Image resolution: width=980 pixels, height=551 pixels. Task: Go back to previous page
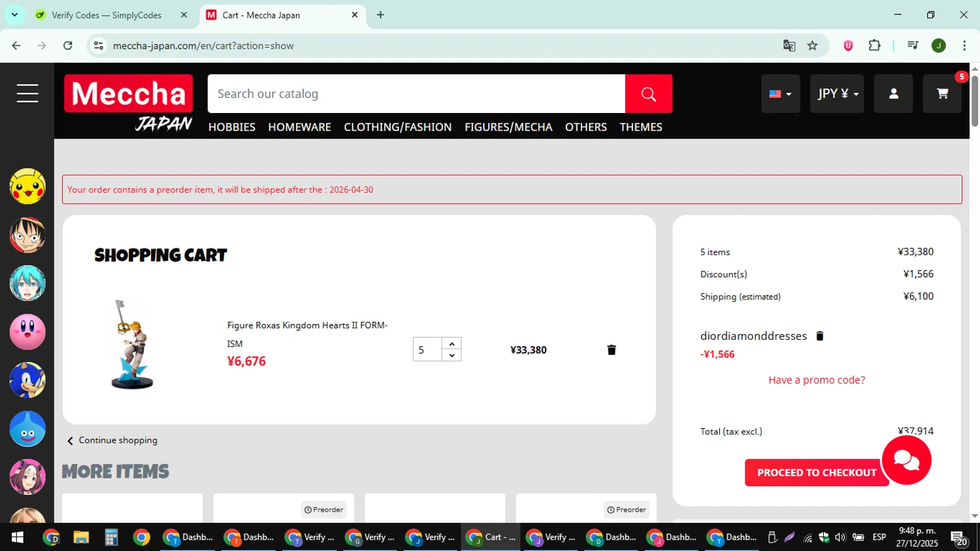click(16, 45)
